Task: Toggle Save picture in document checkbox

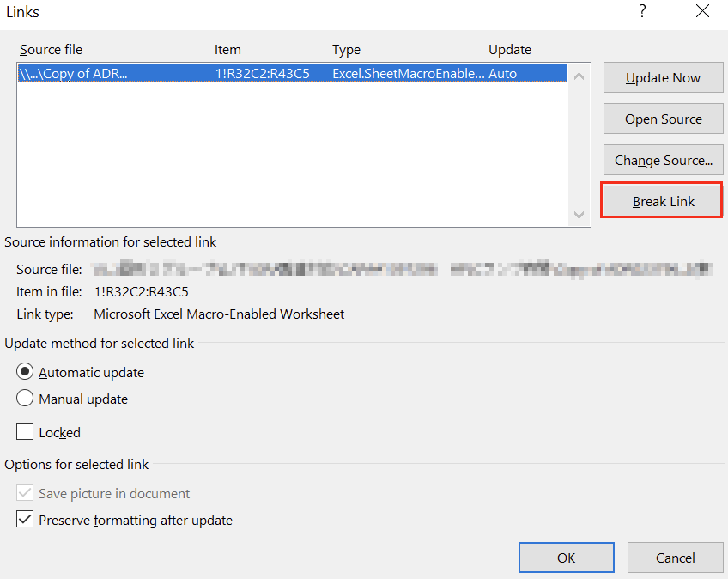Action: click(26, 493)
